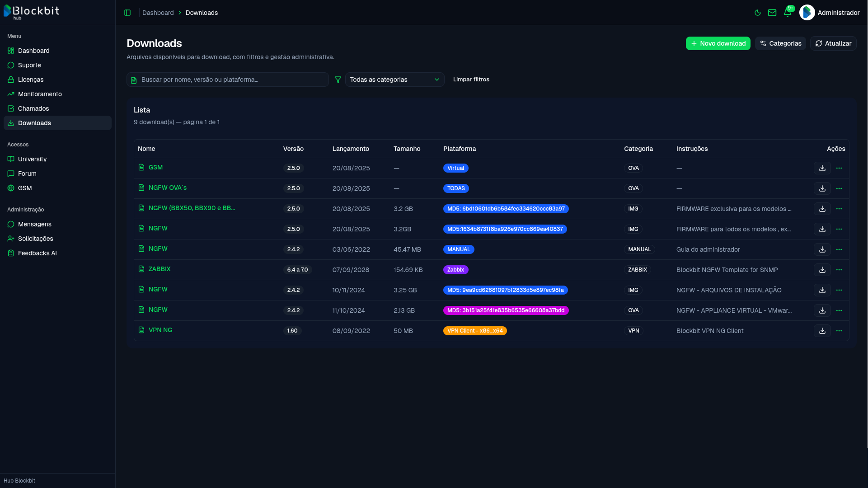Focus the search by name input field
This screenshot has width=868, height=488.
pos(228,80)
